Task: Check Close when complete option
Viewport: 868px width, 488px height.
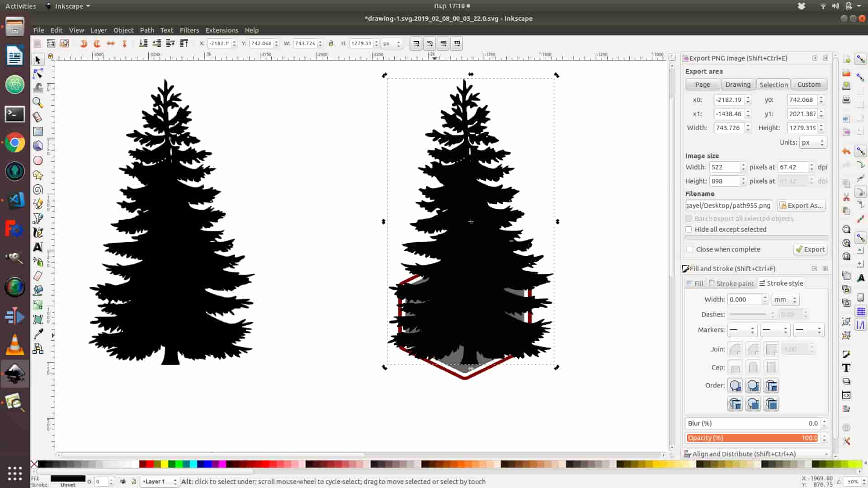Action: point(690,249)
